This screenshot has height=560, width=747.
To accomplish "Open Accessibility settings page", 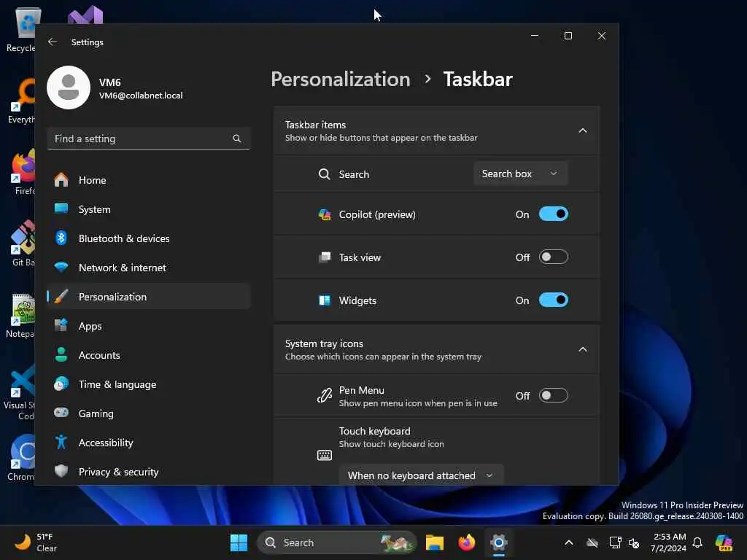I will point(149,443).
